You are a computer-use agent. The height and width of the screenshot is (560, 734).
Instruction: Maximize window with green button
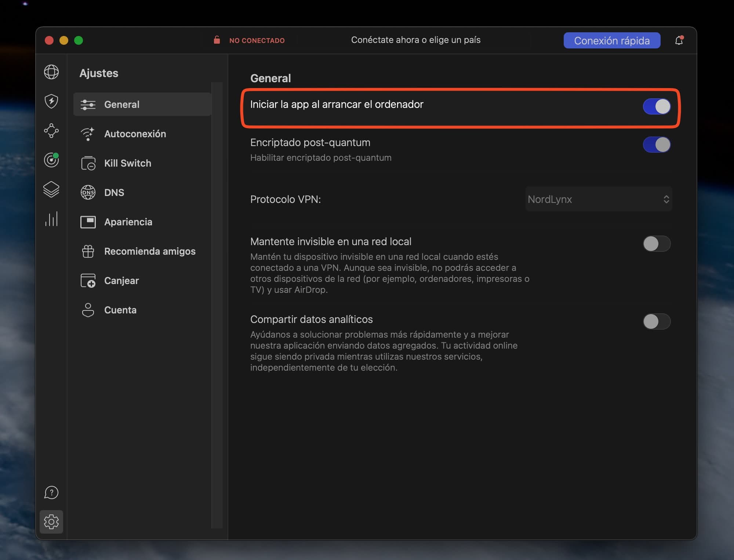[79, 40]
